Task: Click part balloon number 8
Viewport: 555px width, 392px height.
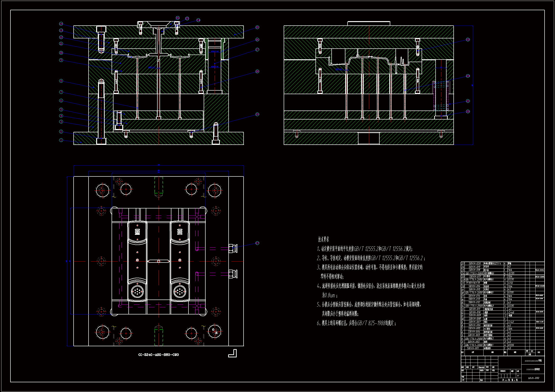Action: point(61,81)
